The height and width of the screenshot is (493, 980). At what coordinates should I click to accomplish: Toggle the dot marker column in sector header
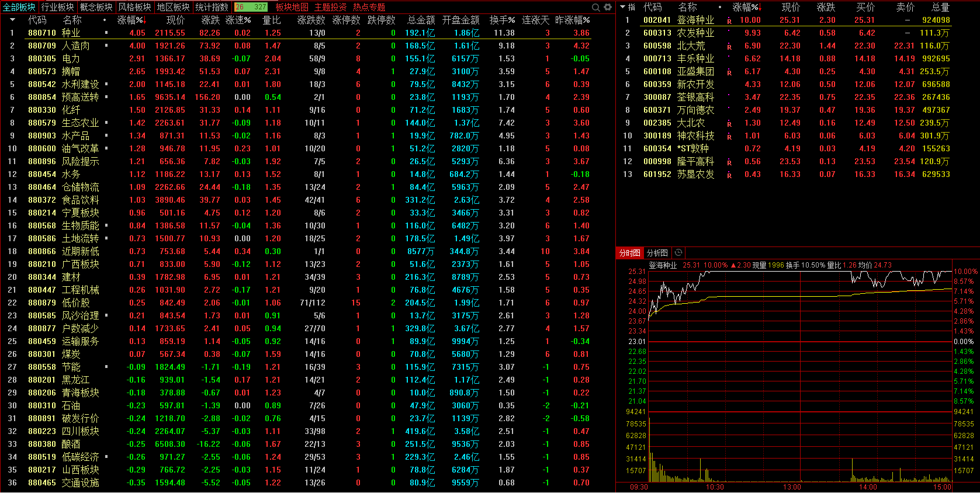(105, 20)
